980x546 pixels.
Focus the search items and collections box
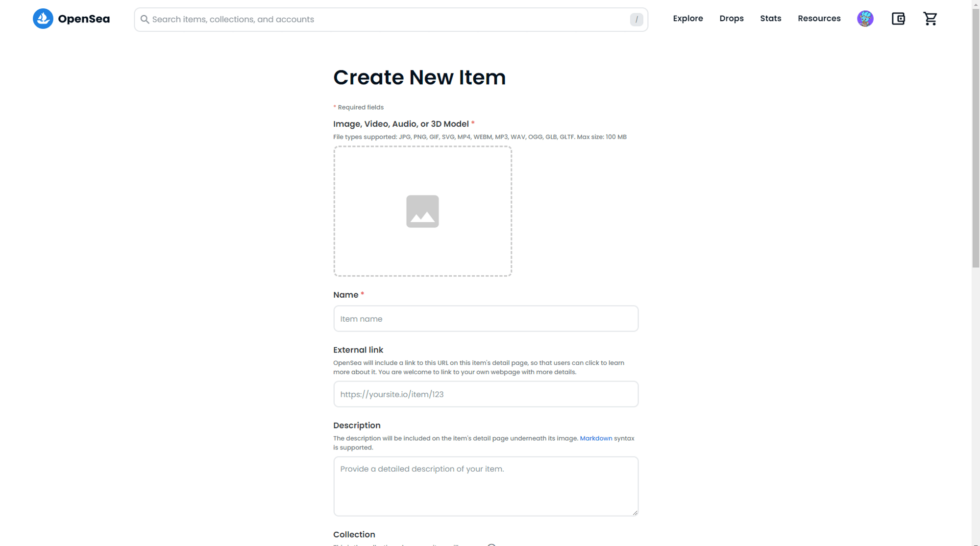pos(387,20)
